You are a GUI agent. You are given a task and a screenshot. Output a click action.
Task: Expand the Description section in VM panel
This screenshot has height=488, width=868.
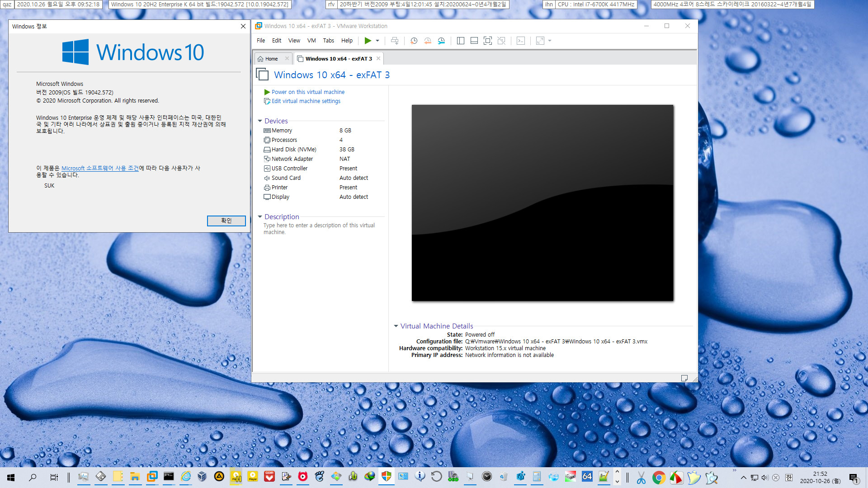pos(260,216)
